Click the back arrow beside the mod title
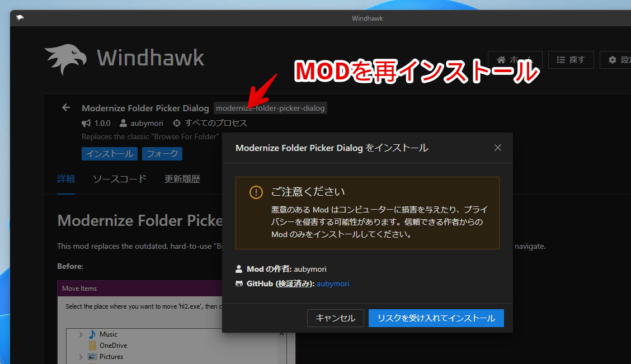631x364 pixels. (66, 107)
